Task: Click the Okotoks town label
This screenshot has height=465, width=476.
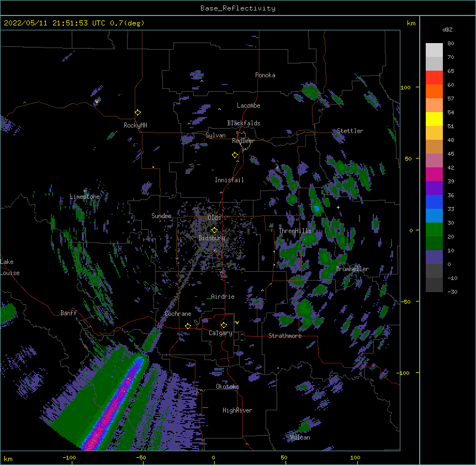Action: coord(228,387)
